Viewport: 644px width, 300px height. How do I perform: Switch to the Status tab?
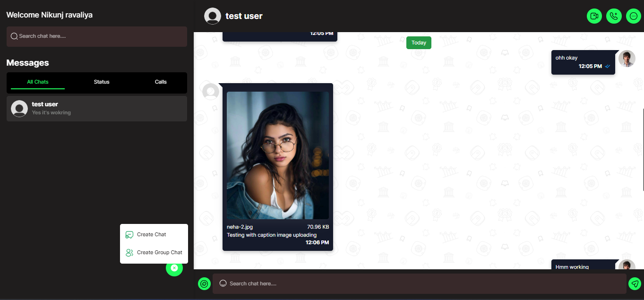tap(101, 81)
